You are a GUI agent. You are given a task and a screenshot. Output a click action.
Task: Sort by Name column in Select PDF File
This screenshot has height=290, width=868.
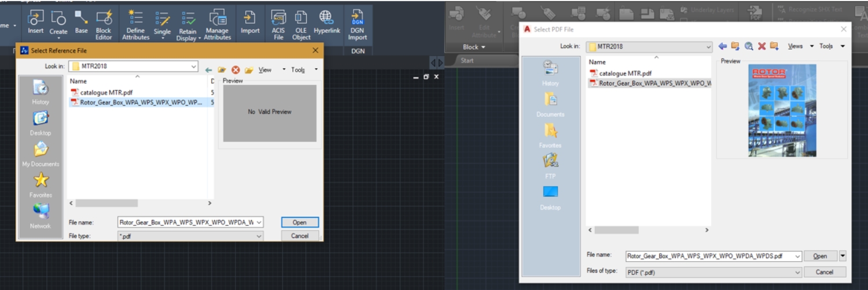597,62
